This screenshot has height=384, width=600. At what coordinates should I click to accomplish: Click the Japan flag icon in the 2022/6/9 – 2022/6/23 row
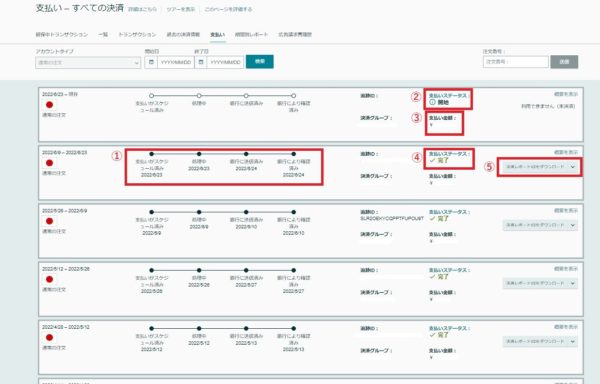point(49,163)
